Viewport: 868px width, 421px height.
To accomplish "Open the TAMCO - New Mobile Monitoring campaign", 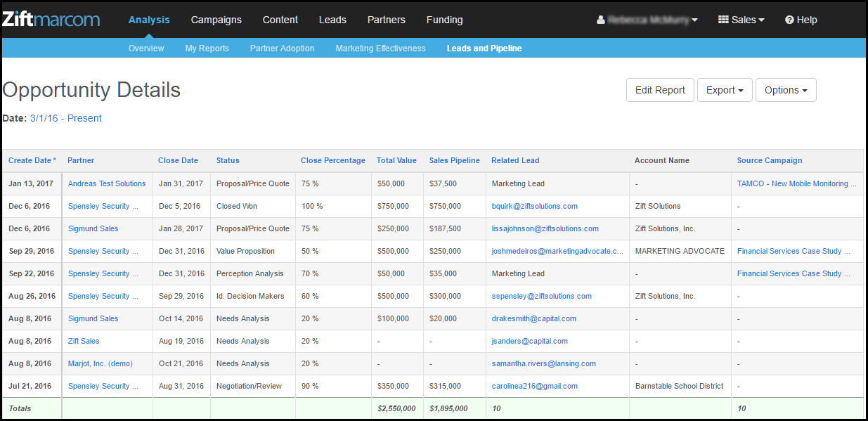I will point(797,183).
